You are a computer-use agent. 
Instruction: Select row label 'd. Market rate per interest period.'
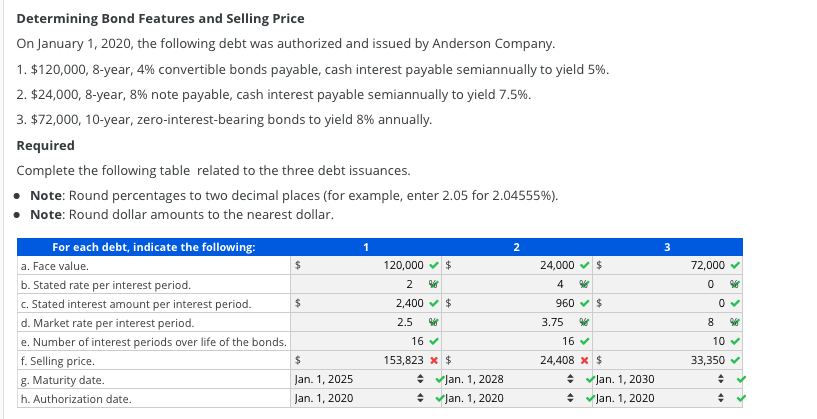pos(107,323)
